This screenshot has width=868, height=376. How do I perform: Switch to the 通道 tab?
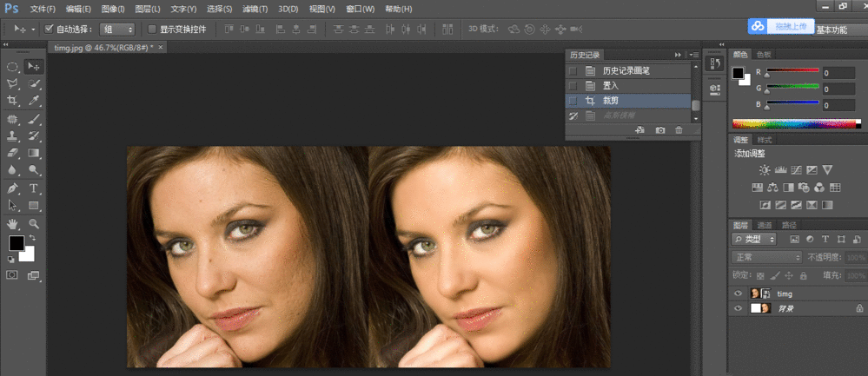765,225
